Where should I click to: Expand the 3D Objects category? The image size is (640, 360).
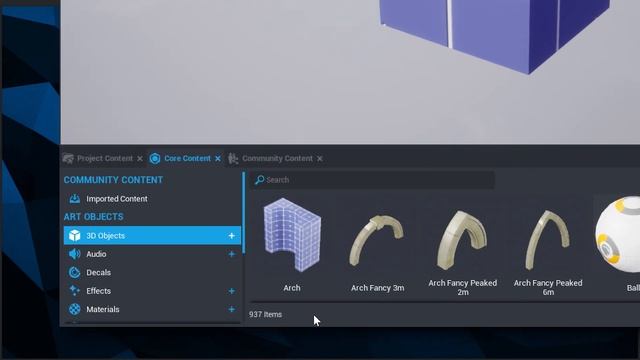pos(231,236)
